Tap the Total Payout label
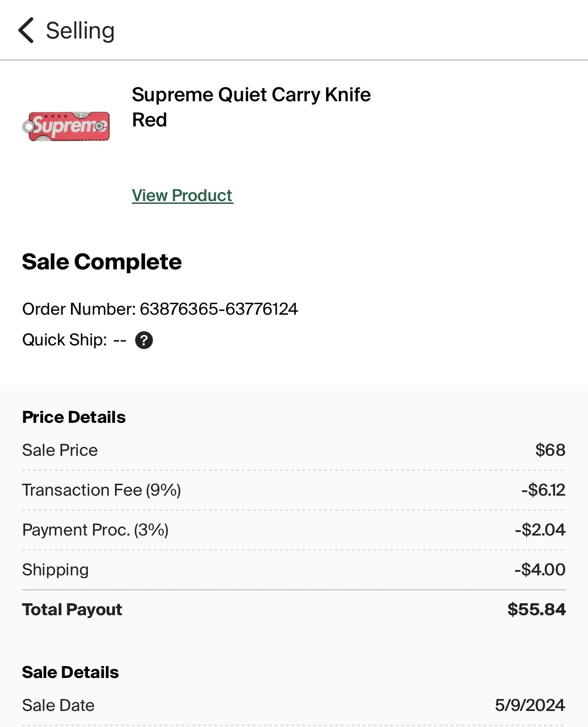The height and width of the screenshot is (727, 588). (72, 610)
